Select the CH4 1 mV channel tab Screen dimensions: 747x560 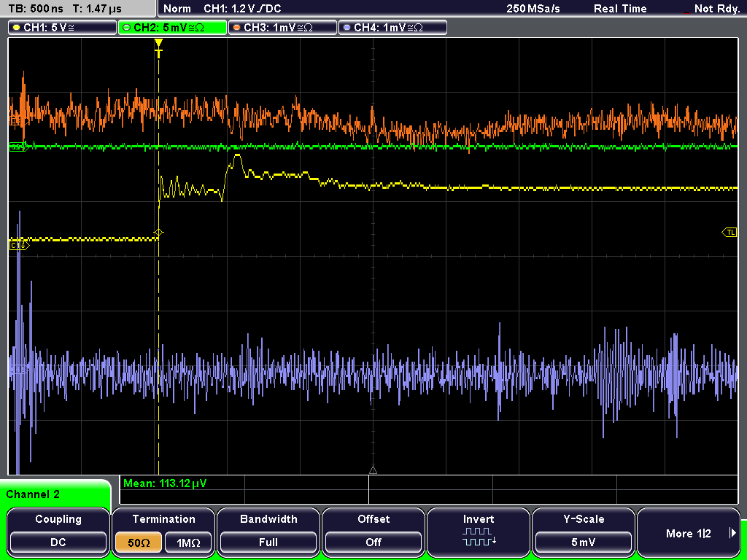tap(392, 28)
